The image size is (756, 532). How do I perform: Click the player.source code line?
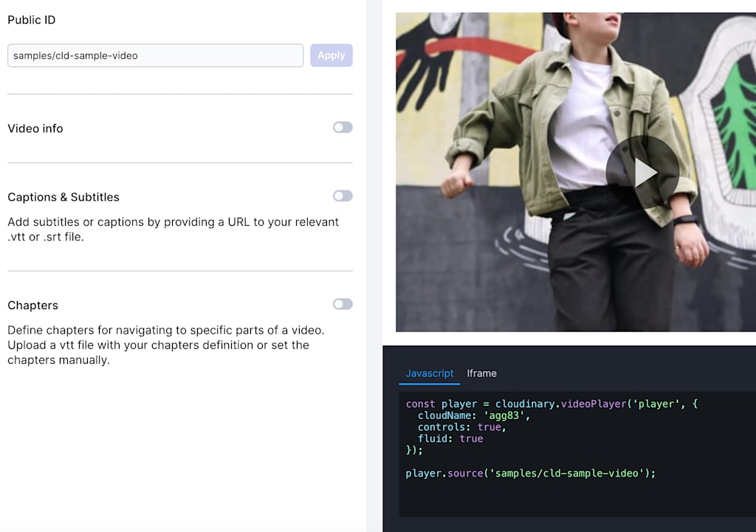530,473
